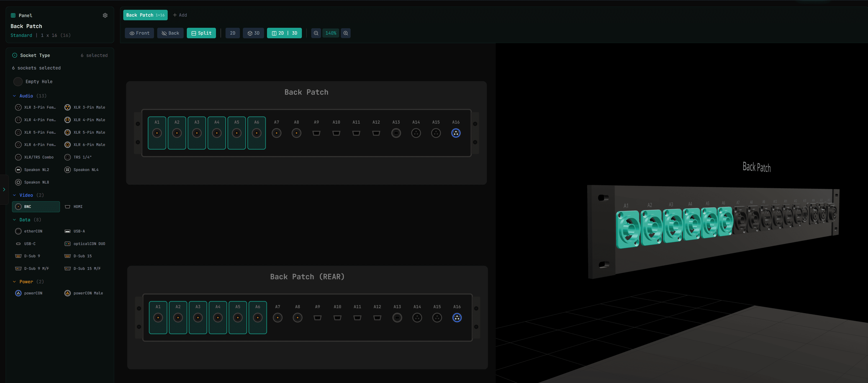
Task: Collapse the Audio category
Action: [29, 96]
